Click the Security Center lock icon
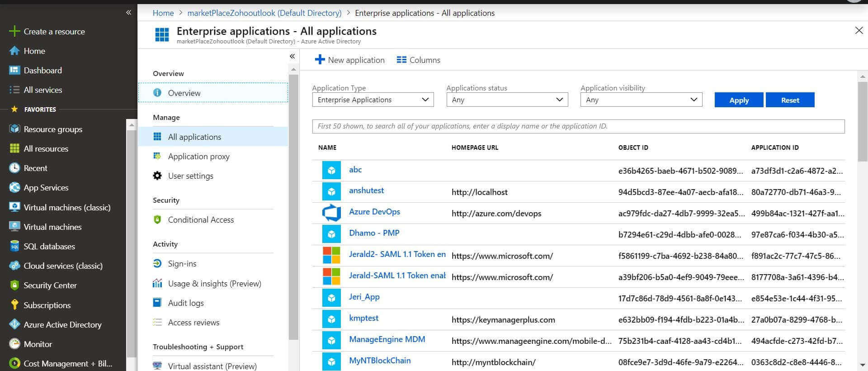The height and width of the screenshot is (371, 868). (14, 285)
